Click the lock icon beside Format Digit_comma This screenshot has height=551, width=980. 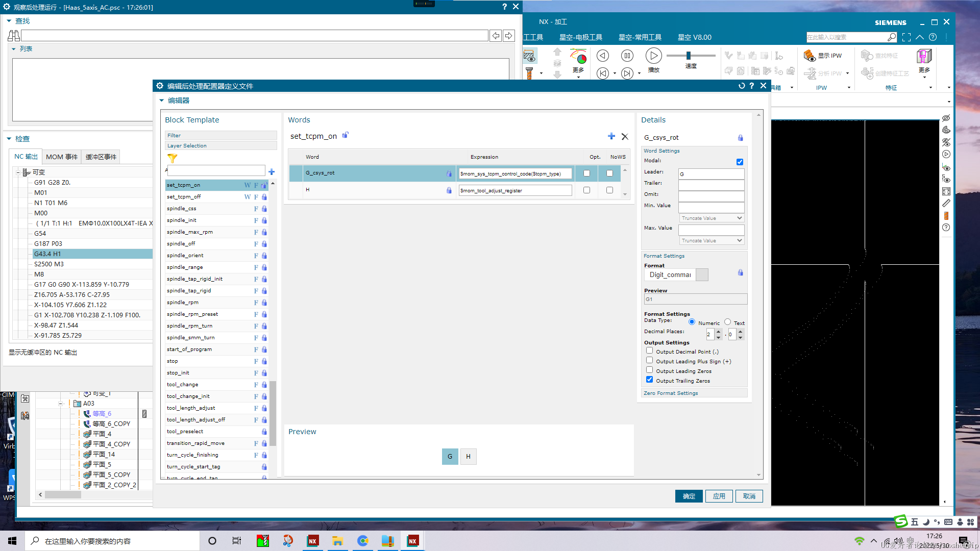[x=741, y=272]
